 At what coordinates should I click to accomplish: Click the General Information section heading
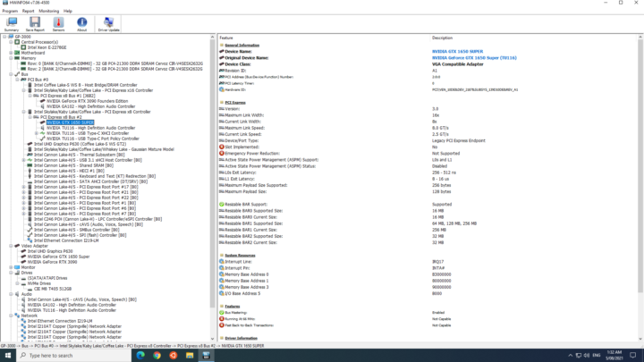click(241, 46)
